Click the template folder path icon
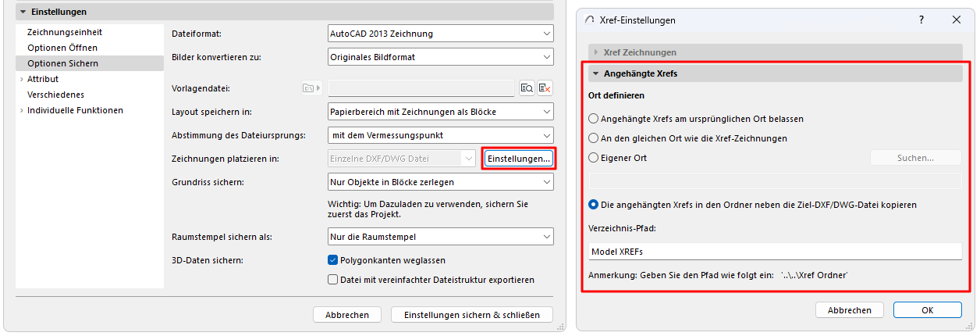This screenshot has height=336, width=980. tap(311, 88)
